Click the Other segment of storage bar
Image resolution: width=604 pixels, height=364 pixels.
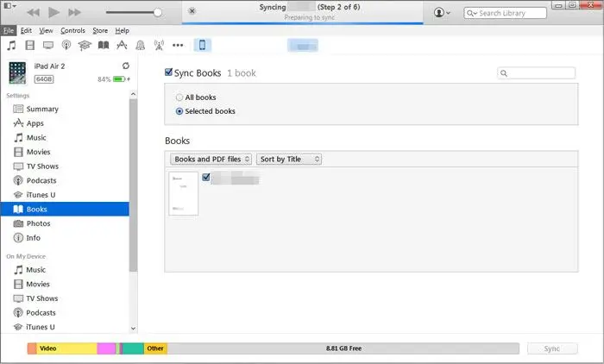tap(155, 348)
